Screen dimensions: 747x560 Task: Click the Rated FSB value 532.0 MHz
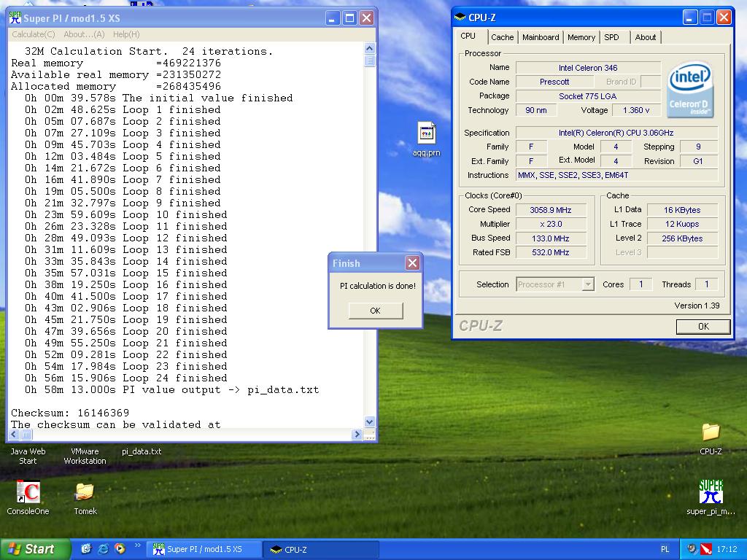coord(550,252)
